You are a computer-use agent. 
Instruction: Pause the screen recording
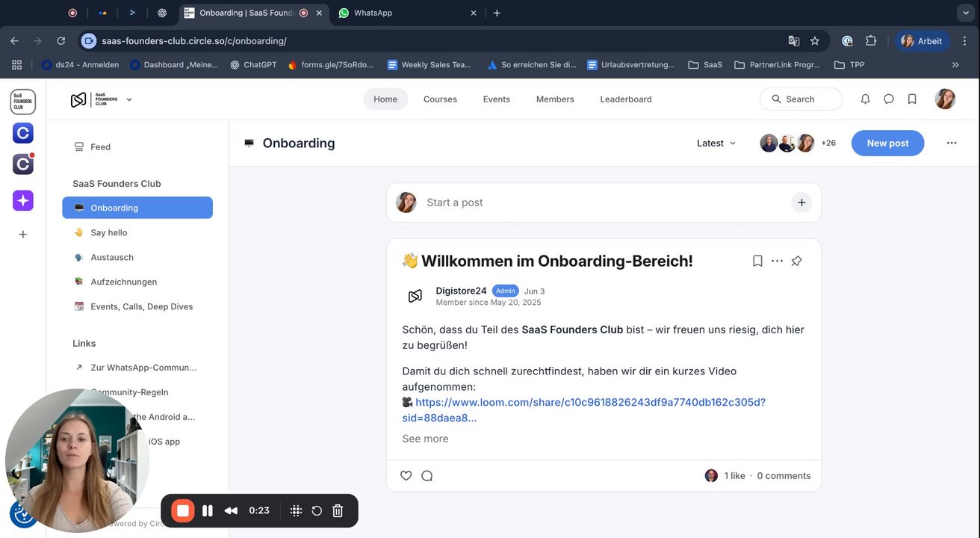click(208, 510)
